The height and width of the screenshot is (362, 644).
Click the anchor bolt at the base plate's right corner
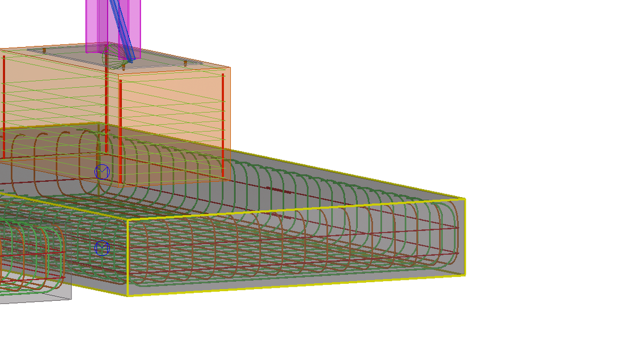[x=186, y=63]
